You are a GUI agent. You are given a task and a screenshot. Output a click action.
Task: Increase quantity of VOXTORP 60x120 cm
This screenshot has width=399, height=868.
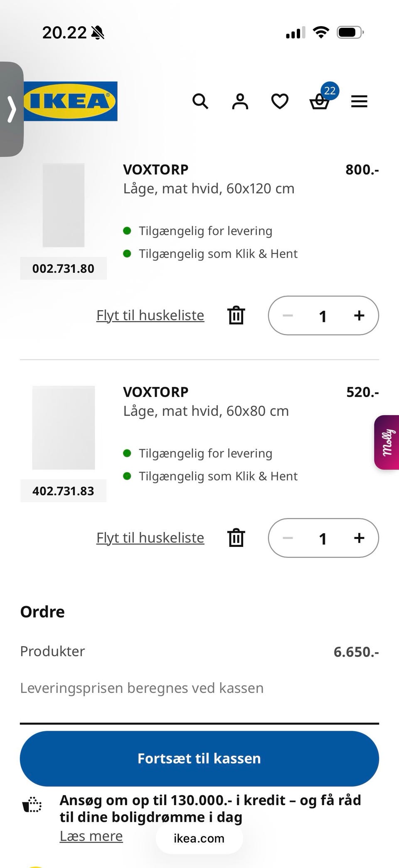pyautogui.click(x=359, y=315)
